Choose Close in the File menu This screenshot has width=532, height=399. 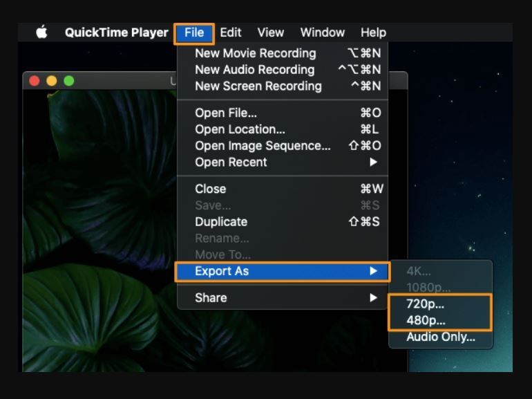[x=283, y=189]
